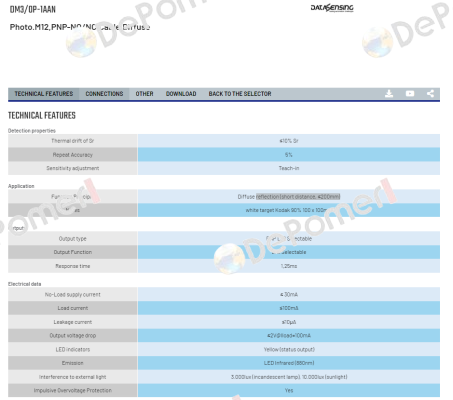This screenshot has width=453, height=400.
Task: Open the Connections tab
Action: pyautogui.click(x=104, y=94)
